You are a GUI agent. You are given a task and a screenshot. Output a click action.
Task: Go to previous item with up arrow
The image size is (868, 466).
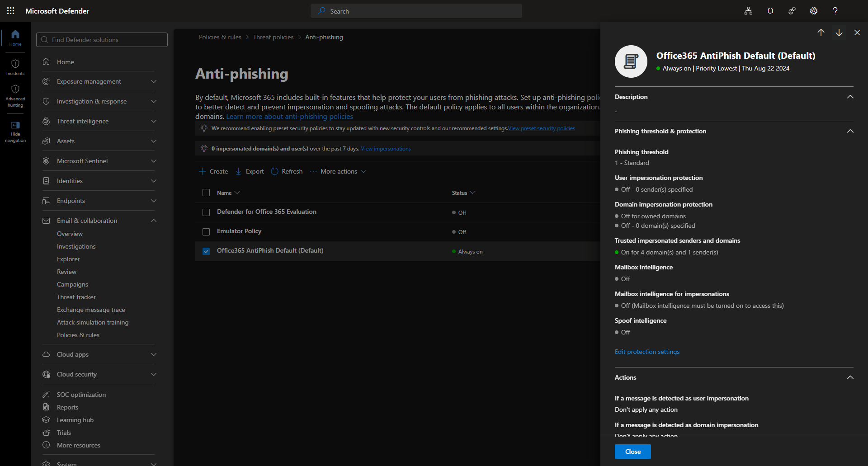coord(821,33)
